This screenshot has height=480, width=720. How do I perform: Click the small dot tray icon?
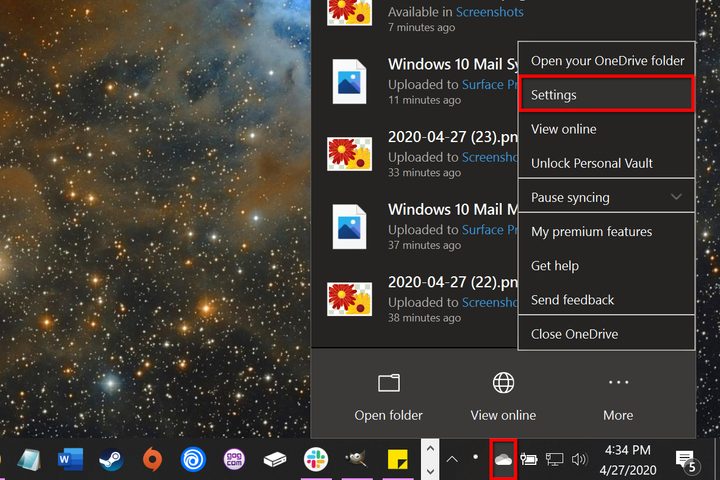tap(476, 457)
